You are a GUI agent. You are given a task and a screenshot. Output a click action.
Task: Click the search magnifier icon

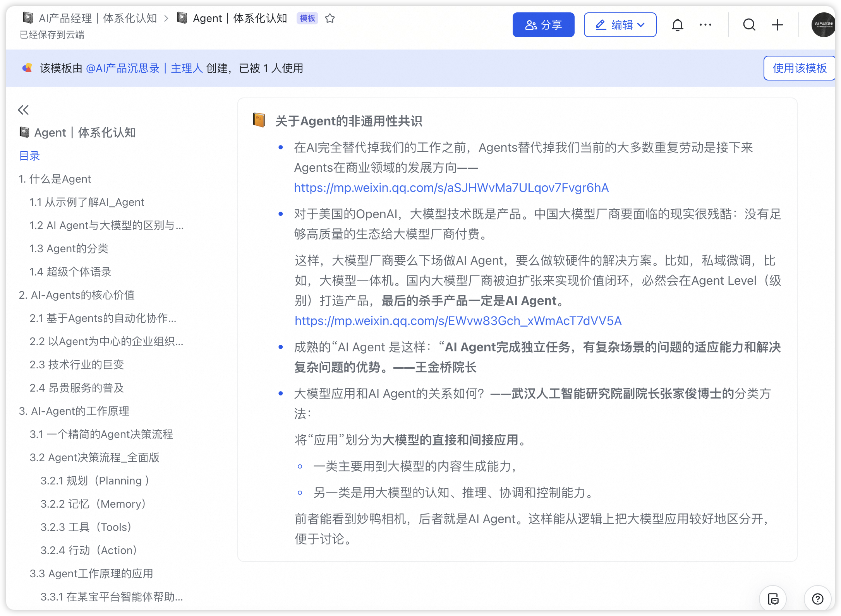click(x=749, y=25)
